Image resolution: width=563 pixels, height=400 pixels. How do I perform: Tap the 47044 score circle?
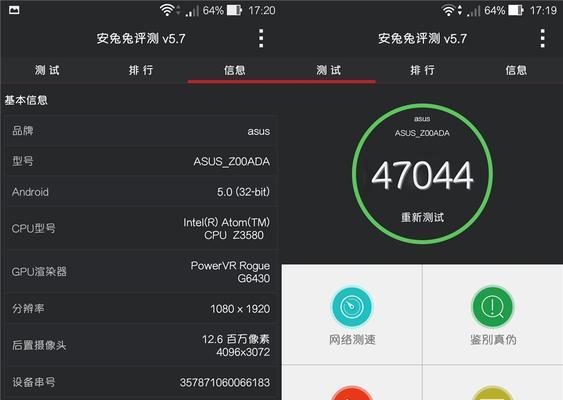(422, 174)
